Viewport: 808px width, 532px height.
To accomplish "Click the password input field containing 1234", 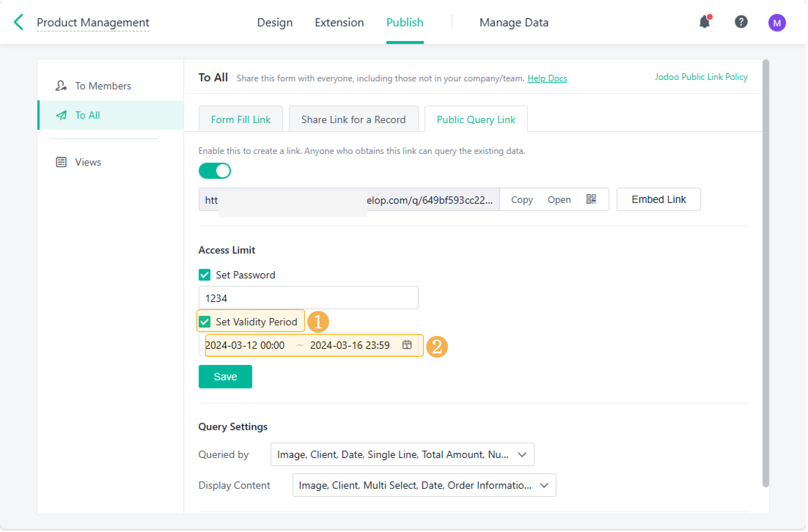I will pyautogui.click(x=308, y=298).
